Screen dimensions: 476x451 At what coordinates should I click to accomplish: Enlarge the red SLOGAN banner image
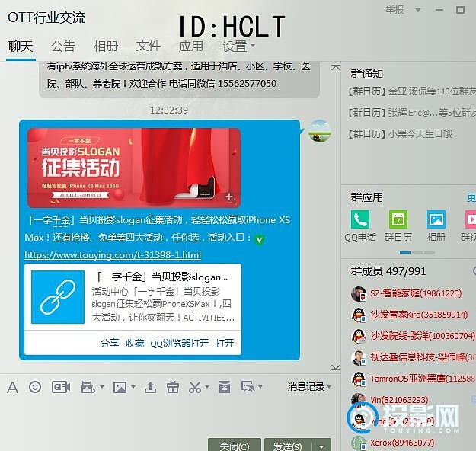pos(134,168)
